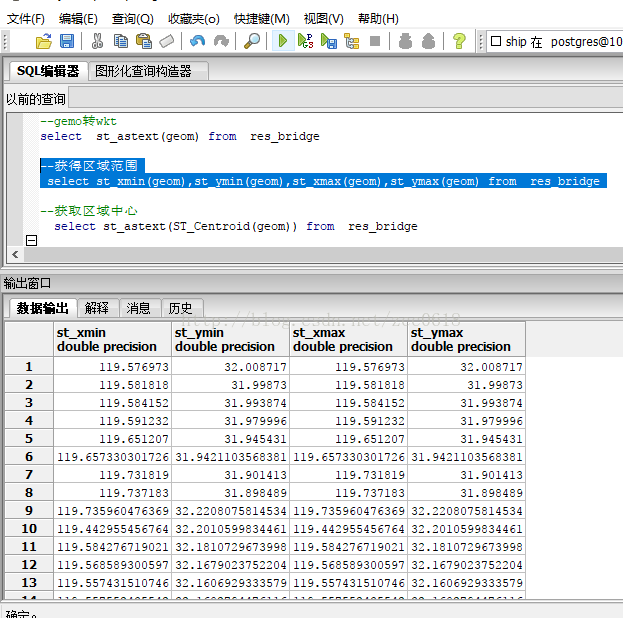This screenshot has height=618, width=623.
Task: Open the 查询(Q) menu
Action: pyautogui.click(x=132, y=19)
